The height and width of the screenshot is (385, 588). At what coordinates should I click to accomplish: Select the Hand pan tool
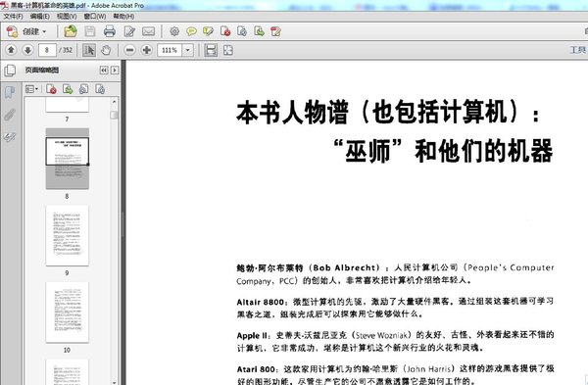click(106, 50)
